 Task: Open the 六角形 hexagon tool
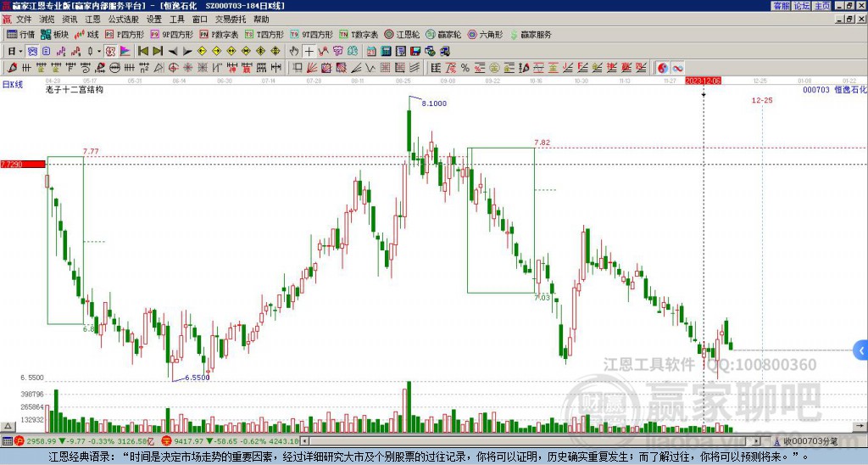pos(486,34)
